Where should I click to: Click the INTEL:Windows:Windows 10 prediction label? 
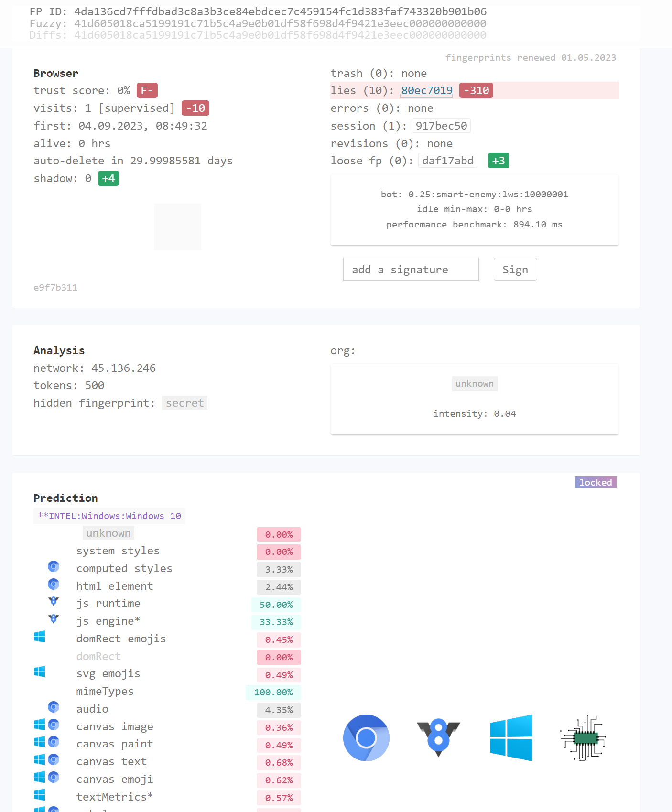click(x=109, y=516)
